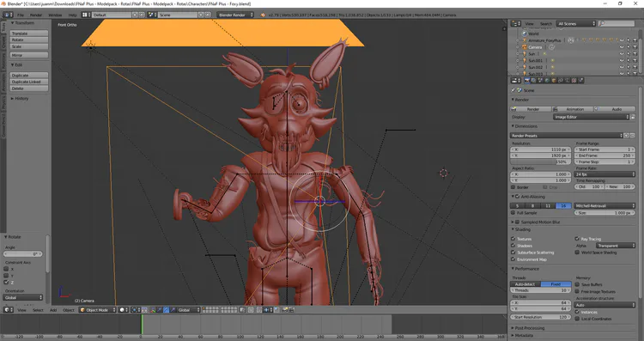Open the Window menu
The height and width of the screenshot is (341, 644).
55,15
